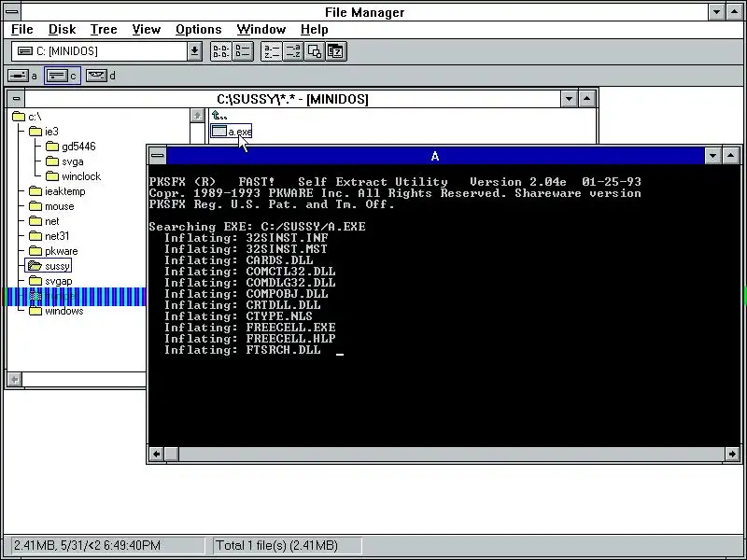Select the svgap folder
Screen dimensions: 747x560
click(x=50, y=281)
